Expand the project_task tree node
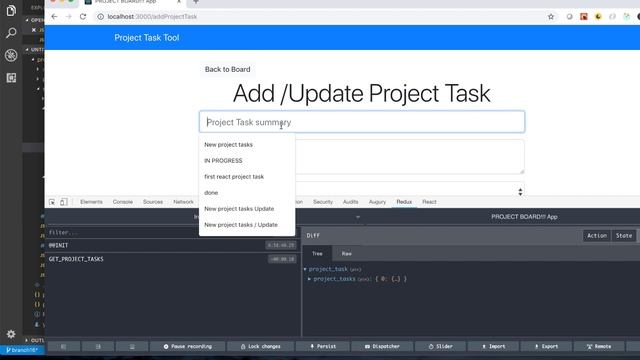The image size is (640, 360). (x=305, y=269)
